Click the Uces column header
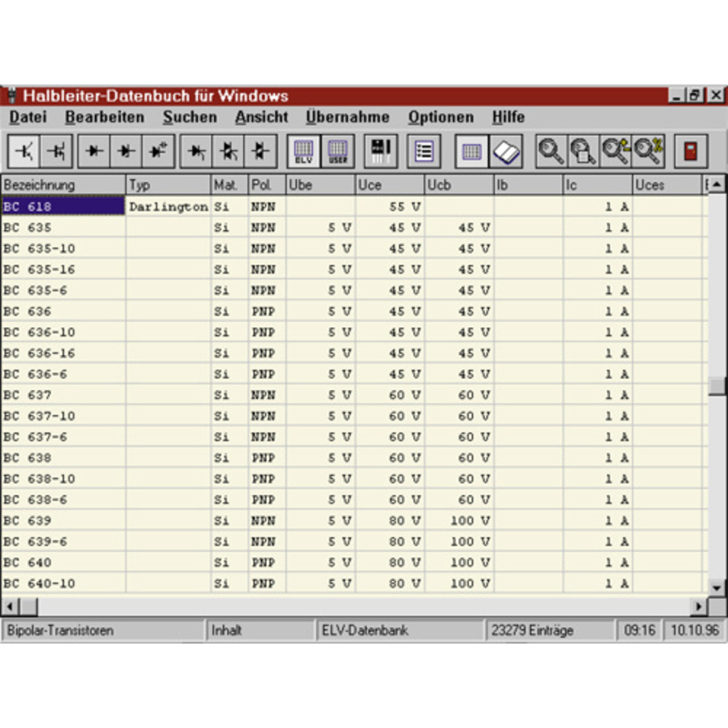 pyautogui.click(x=667, y=185)
